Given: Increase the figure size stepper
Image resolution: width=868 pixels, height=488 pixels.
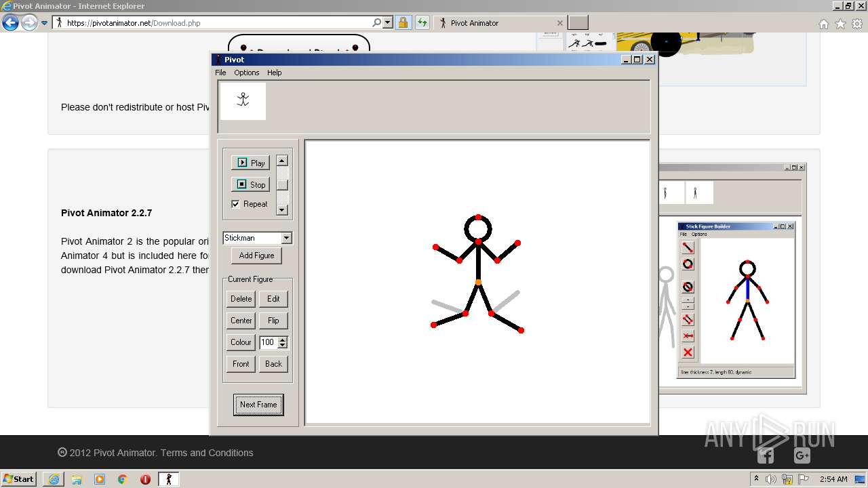Looking at the screenshot, I should coord(283,340).
